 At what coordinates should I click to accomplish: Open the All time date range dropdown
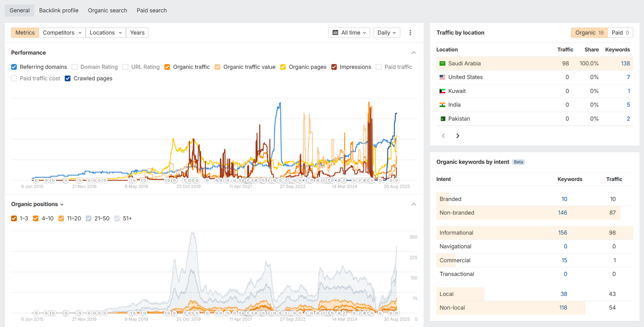(349, 33)
